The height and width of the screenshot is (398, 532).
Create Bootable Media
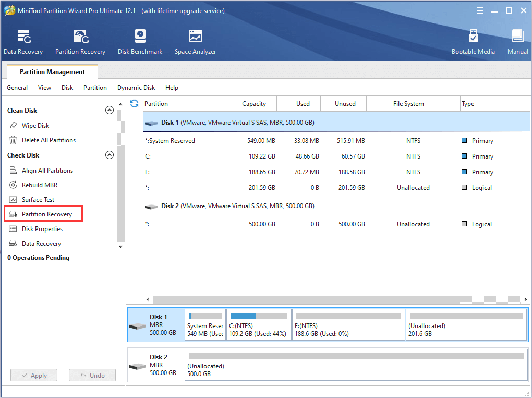(473, 42)
